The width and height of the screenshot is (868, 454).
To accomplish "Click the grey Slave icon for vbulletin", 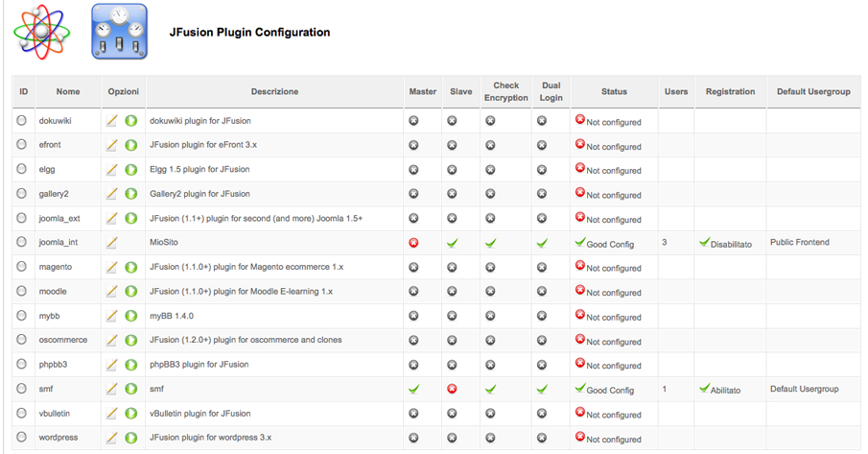I will click(x=453, y=413).
